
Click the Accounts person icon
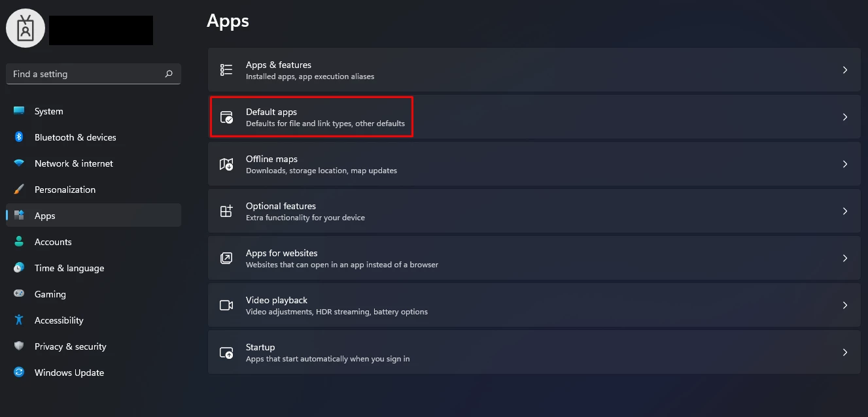tap(19, 242)
